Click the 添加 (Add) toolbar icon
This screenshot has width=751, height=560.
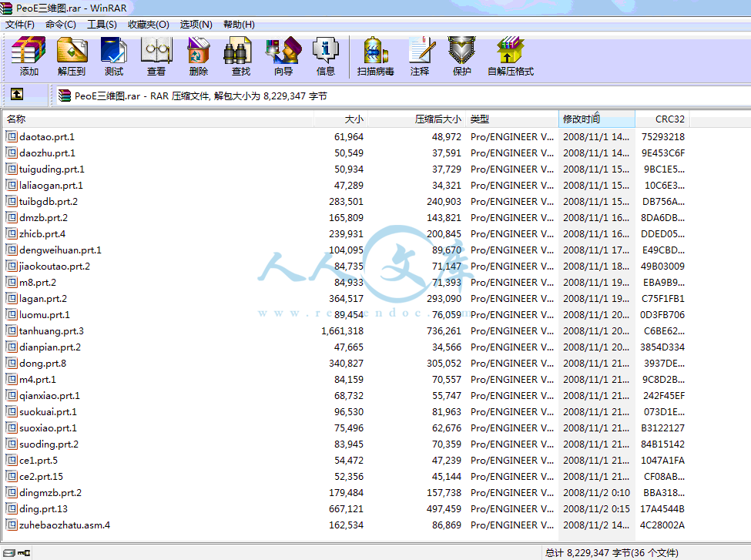coord(28,56)
